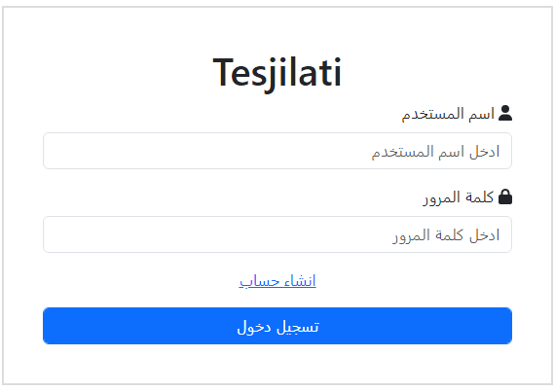Screen dimensions: 555x392
Task: Open the انشاء حساب create account link
Action: (277, 281)
